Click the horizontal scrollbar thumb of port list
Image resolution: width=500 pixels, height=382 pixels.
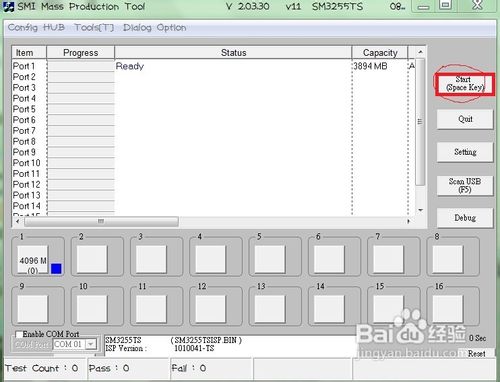[x=101, y=221]
